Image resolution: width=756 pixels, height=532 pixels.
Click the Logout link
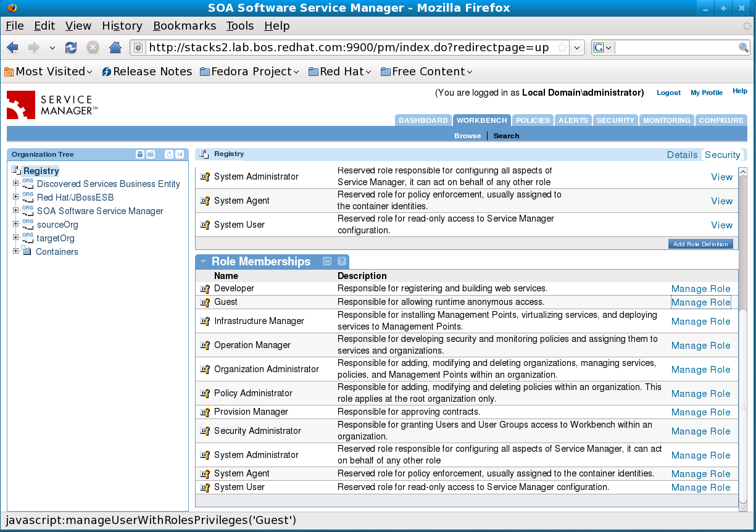pyautogui.click(x=668, y=93)
